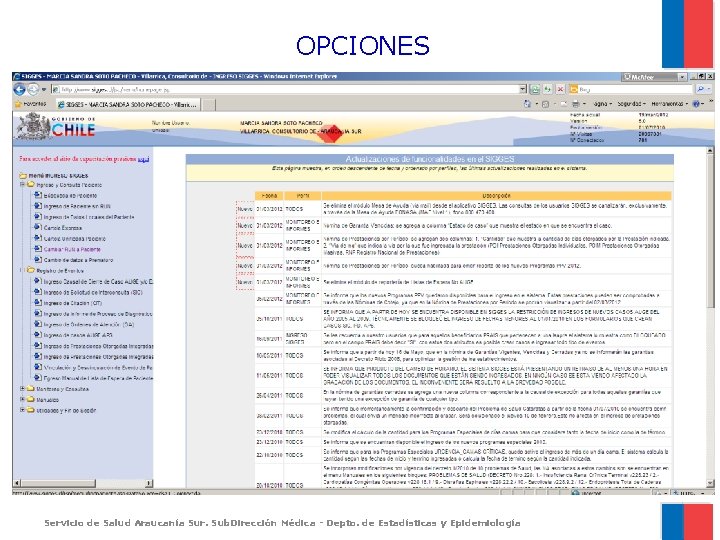720x540 pixels.
Task: Open the address bar history dropdown arrow
Action: point(523,89)
